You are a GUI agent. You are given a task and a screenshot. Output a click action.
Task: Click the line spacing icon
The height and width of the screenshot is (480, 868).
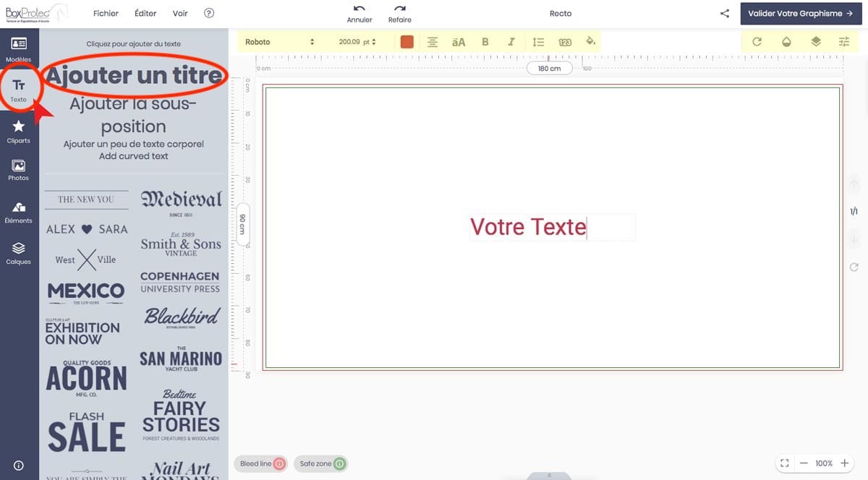[538, 42]
